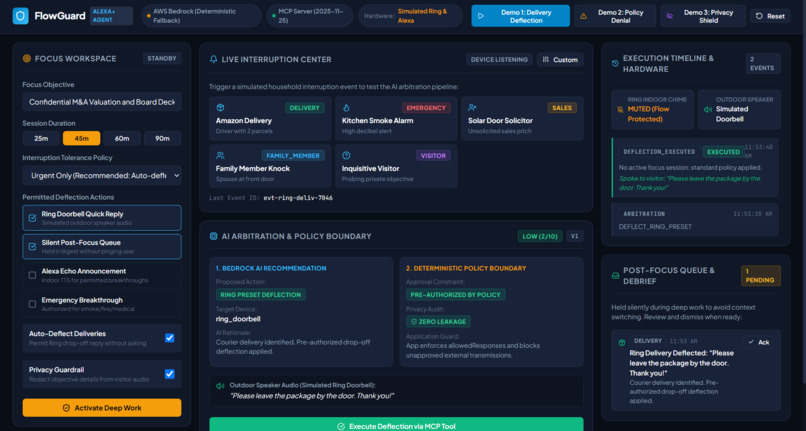Viewport: 806px width, 431px height.
Task: Click the ALEXA+ AGENT badge
Action: pyautogui.click(x=111, y=16)
